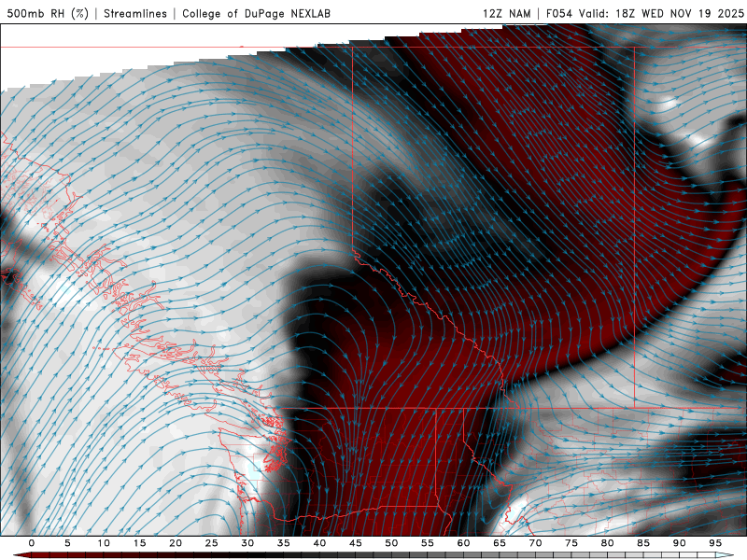
Task: Click the "55" value on the color scale
Action: (427, 543)
